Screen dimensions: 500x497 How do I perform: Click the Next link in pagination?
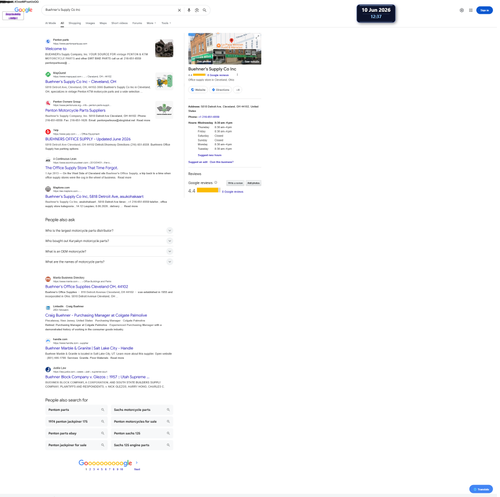click(x=137, y=469)
